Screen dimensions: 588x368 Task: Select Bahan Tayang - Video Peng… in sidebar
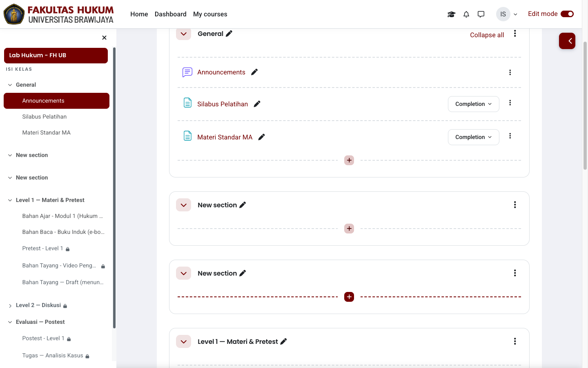59,265
